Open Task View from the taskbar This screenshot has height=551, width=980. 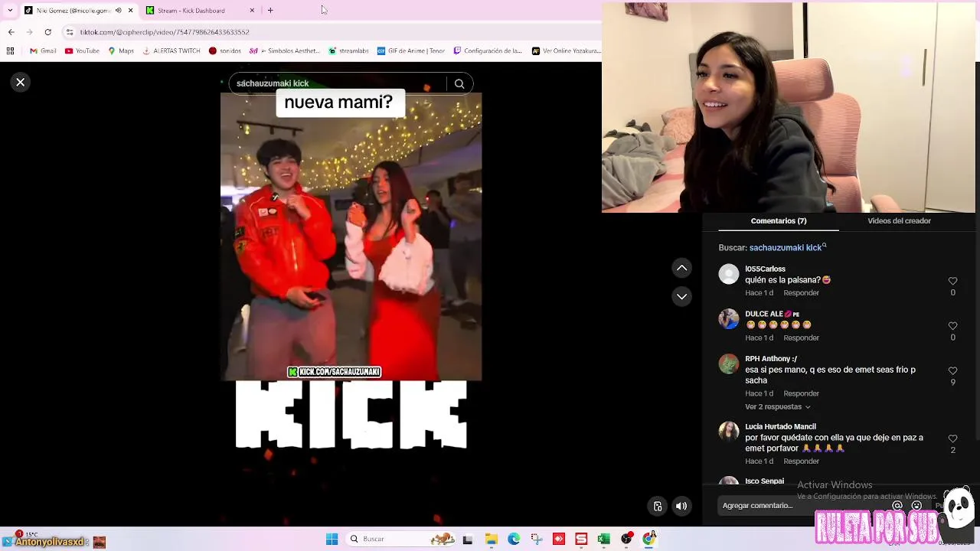(467, 540)
